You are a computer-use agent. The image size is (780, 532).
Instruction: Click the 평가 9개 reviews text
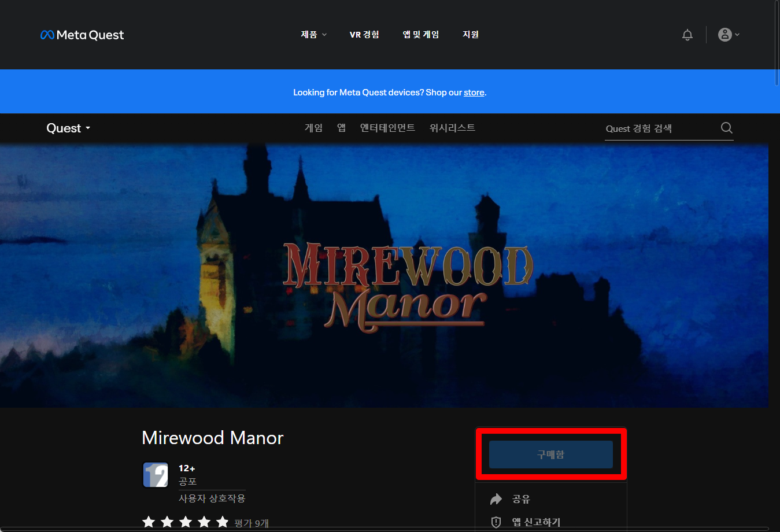252,523
